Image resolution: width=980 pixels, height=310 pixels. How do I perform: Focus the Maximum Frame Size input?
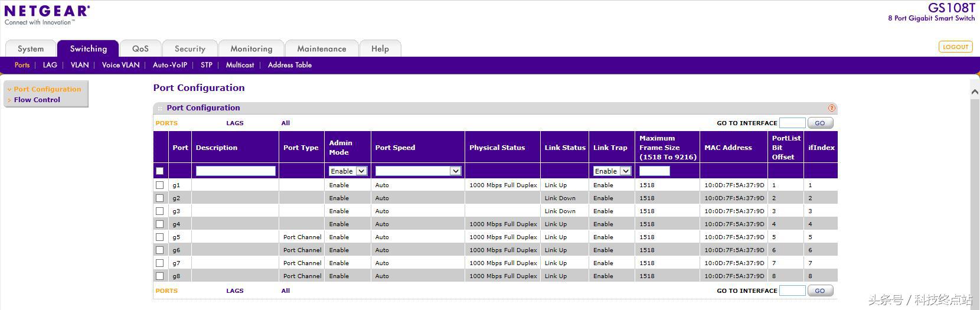click(654, 171)
